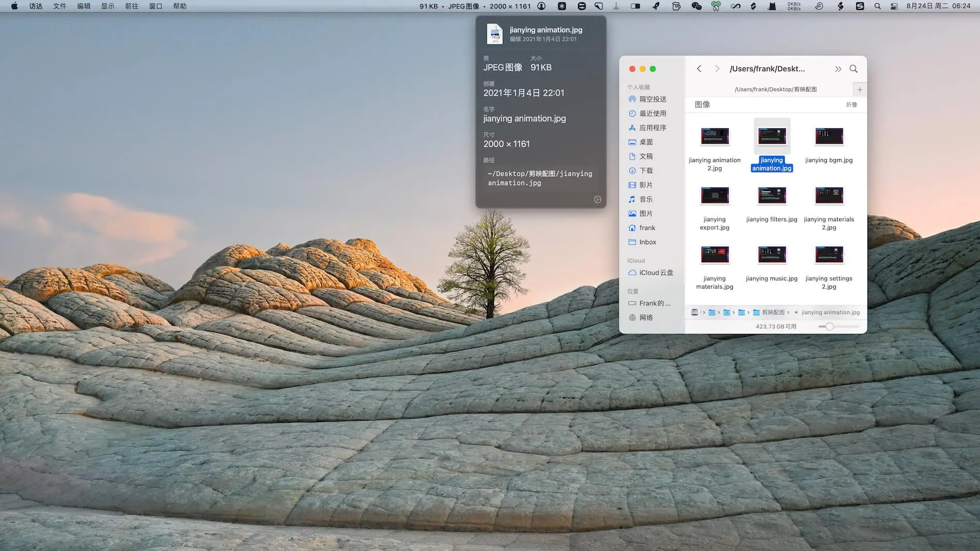The height and width of the screenshot is (551, 980).
Task: Open Pictures (图片) in Finder sidebar
Action: [x=641, y=213]
